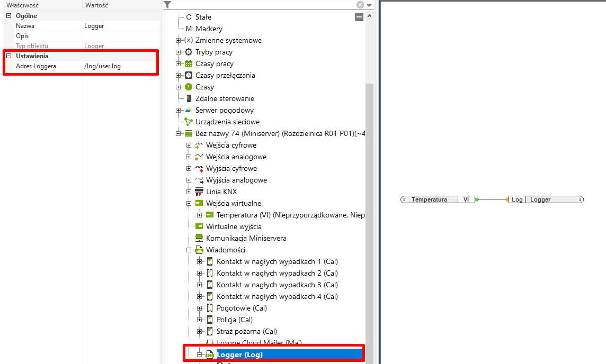This screenshot has height=364, width=606.
Task: Collapse the Wiadomości tree node
Action: (x=189, y=250)
